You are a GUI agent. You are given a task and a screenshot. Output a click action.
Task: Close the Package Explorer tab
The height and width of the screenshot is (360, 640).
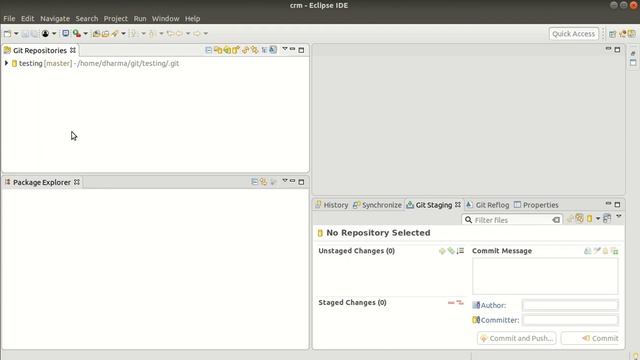pyautogui.click(x=77, y=182)
